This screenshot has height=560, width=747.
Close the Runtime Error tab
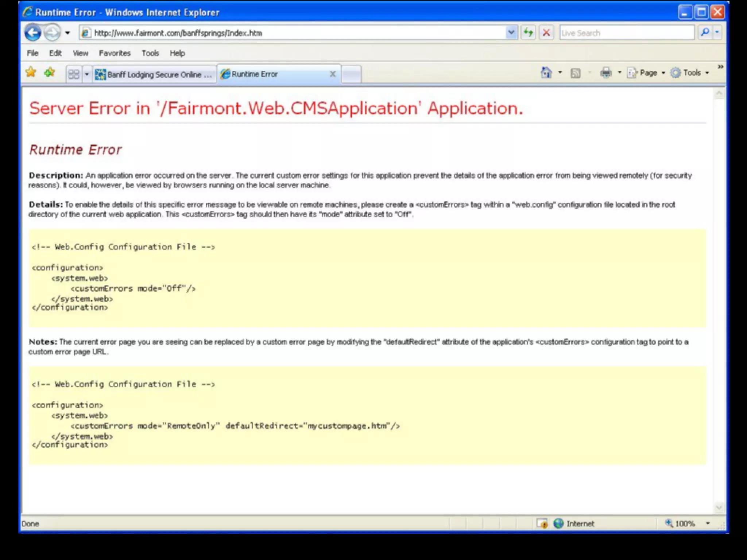pos(333,74)
